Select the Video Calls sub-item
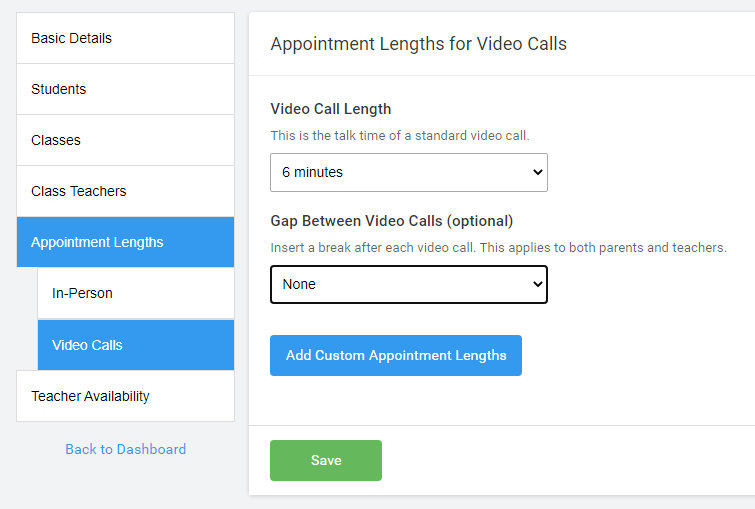Viewport: 755px width, 509px height. [87, 345]
